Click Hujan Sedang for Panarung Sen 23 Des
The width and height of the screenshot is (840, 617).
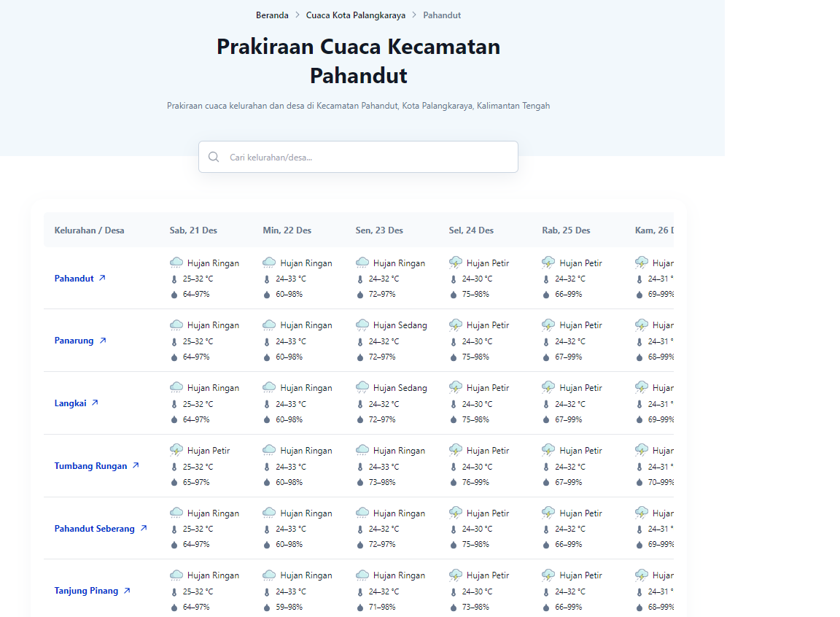pos(400,325)
